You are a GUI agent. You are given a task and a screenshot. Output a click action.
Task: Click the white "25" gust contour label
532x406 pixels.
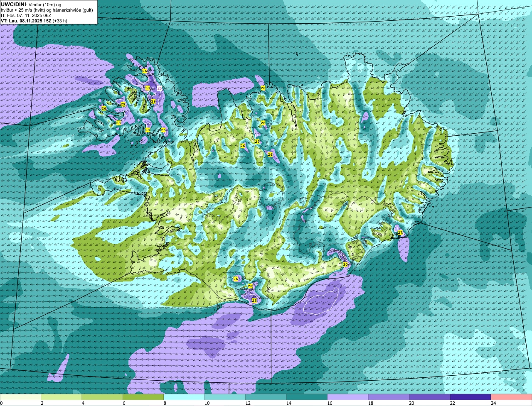[x=160, y=88]
